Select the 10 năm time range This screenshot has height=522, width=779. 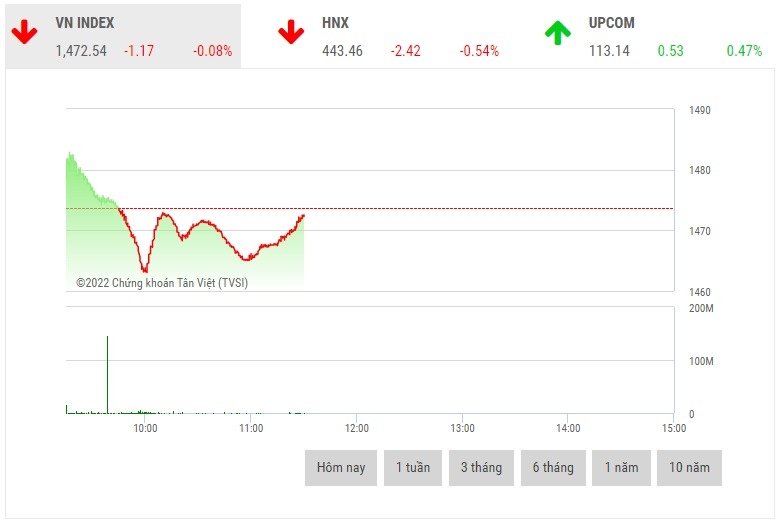click(x=689, y=468)
